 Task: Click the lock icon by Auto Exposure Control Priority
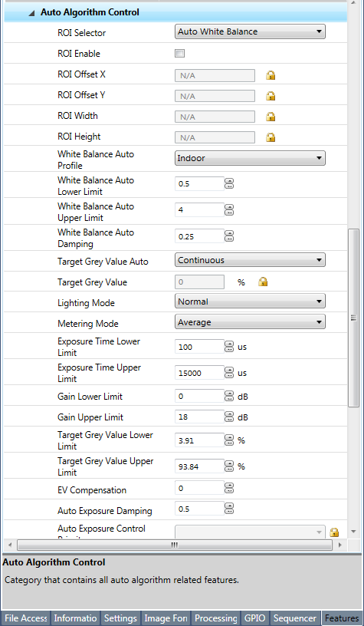(x=335, y=532)
